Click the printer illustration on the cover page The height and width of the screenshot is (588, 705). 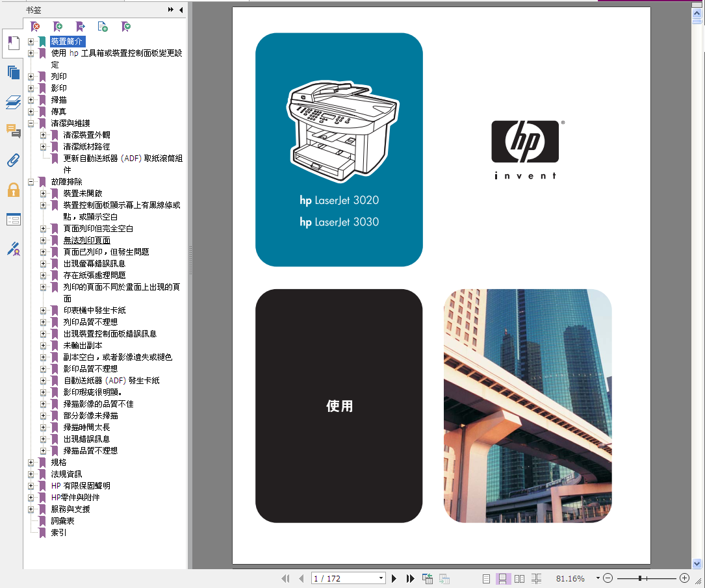pos(342,131)
